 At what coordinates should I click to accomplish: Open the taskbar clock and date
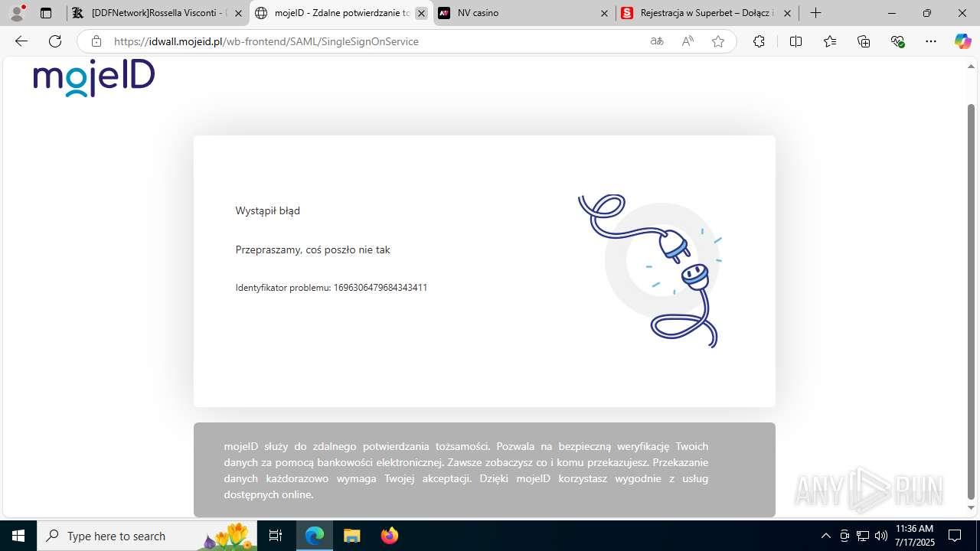point(915,536)
